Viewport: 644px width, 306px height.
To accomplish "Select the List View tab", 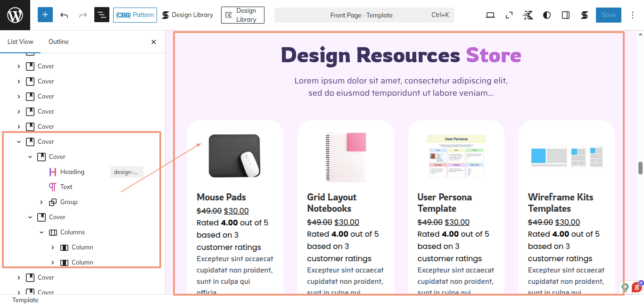I will tap(20, 42).
